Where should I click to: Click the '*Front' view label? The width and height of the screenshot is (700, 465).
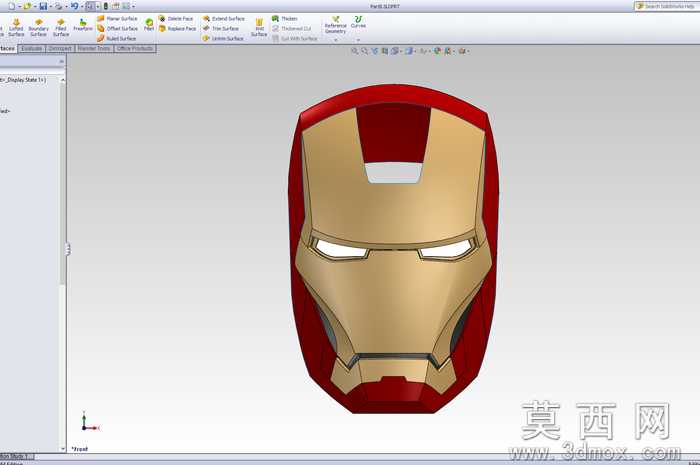(x=80, y=449)
